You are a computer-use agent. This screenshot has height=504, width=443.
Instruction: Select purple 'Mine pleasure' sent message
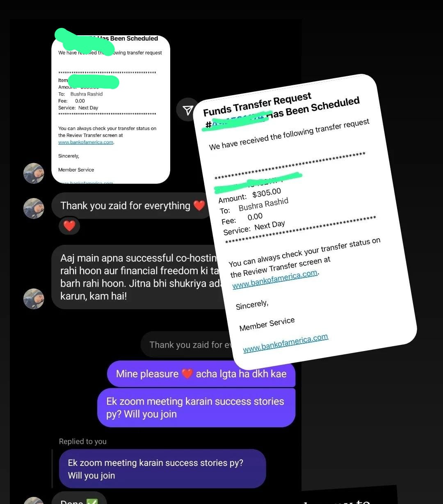[201, 374]
